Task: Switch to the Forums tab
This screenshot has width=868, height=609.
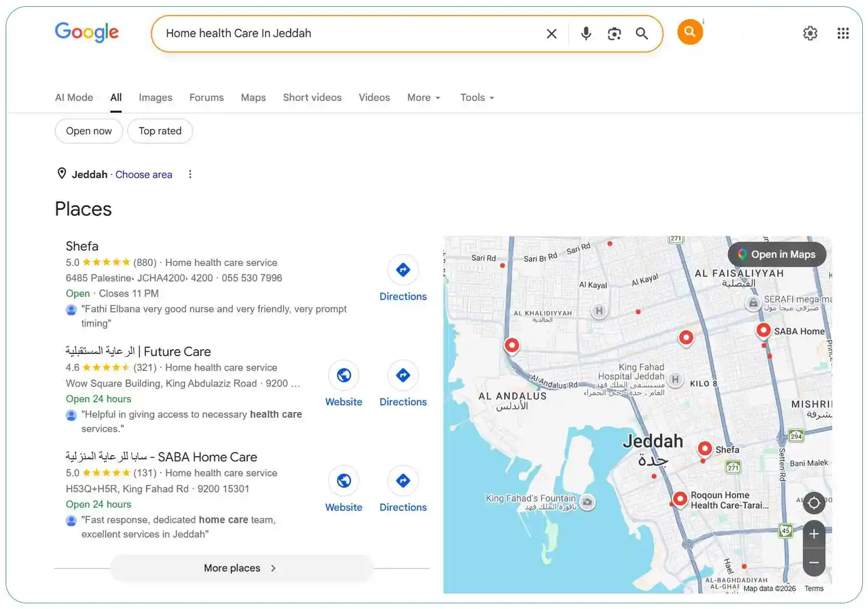Action: 206,98
